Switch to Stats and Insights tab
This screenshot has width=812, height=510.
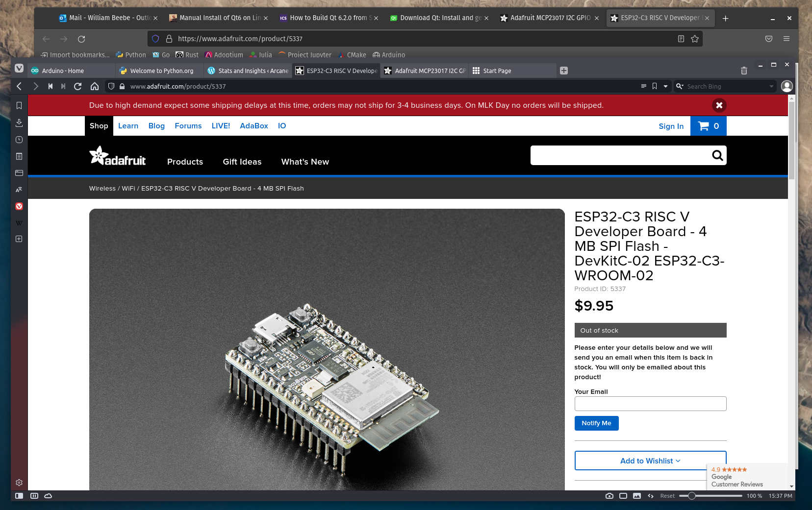(248, 71)
